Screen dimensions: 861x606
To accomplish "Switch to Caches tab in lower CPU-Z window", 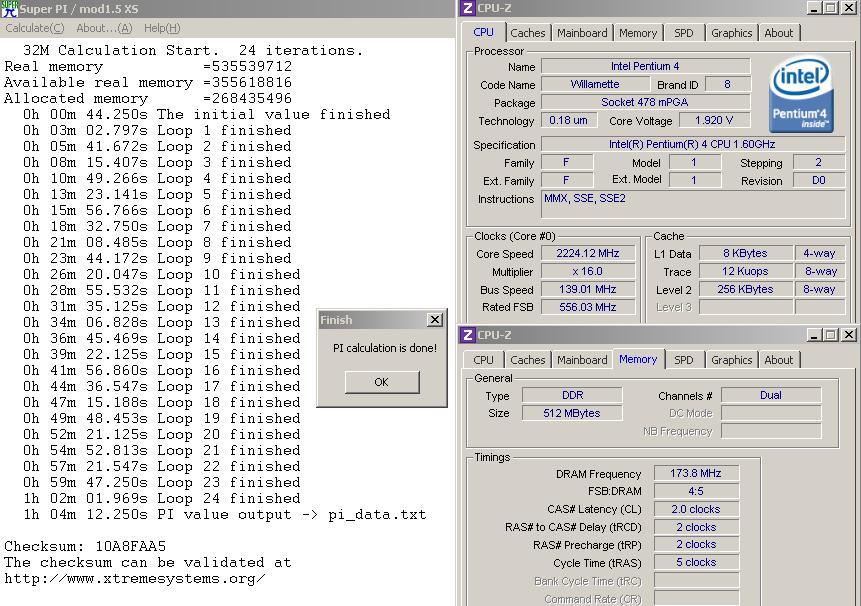I will pyautogui.click(x=528, y=360).
